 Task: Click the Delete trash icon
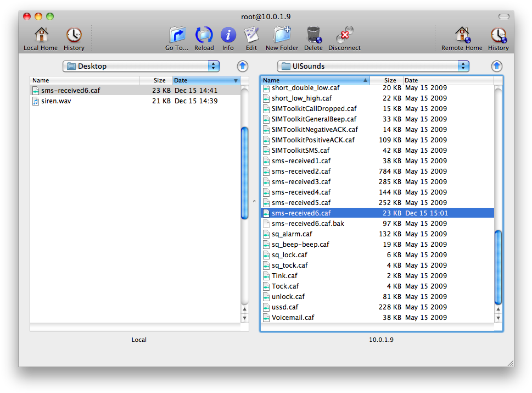(x=313, y=33)
